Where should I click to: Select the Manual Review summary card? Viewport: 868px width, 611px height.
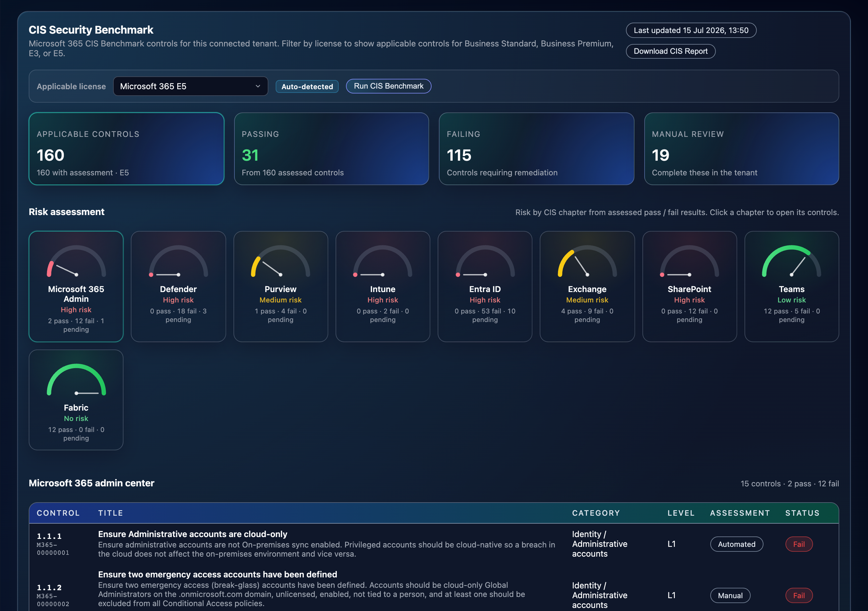741,149
